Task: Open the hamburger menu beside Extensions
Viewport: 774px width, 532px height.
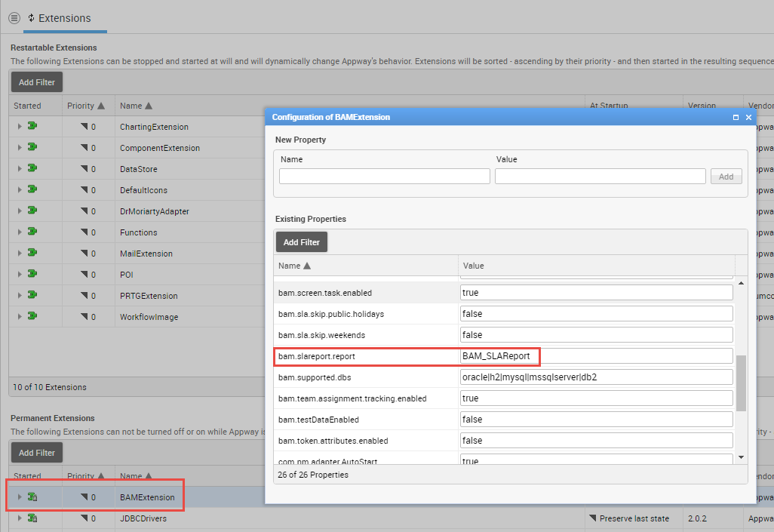Action: click(x=14, y=17)
